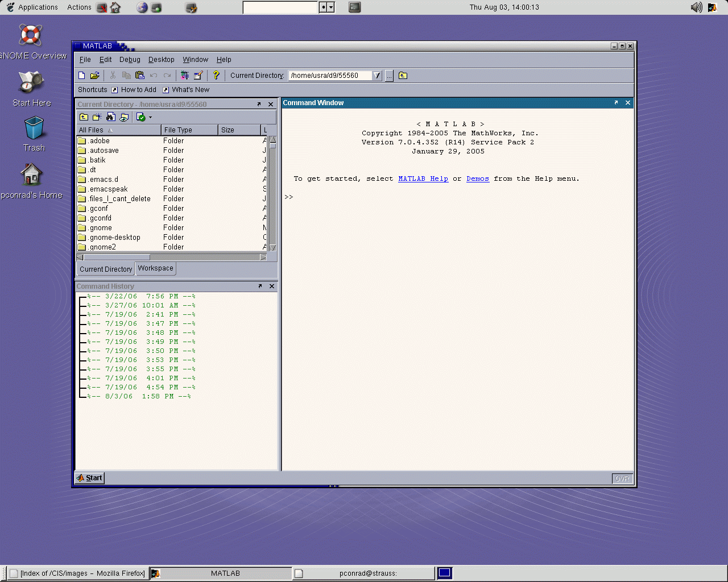Undock the Command Window
The height and width of the screenshot is (582, 728).
(616, 102)
